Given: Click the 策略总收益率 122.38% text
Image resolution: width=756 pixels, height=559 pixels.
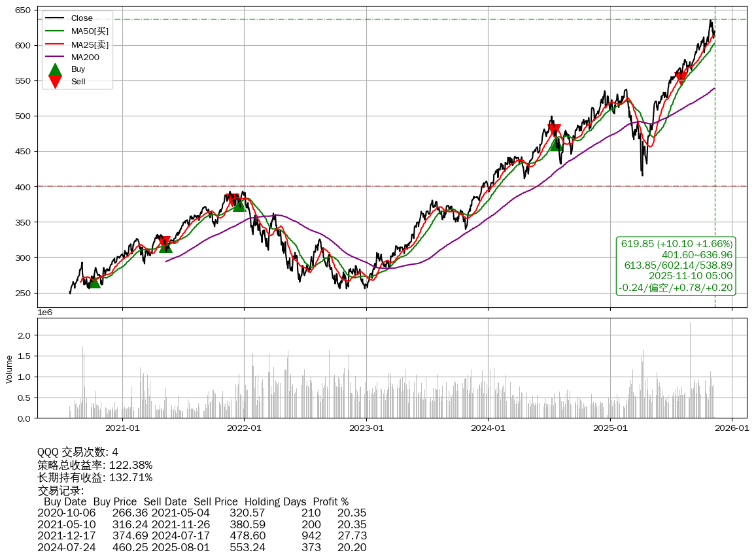Looking at the screenshot, I should (95, 465).
